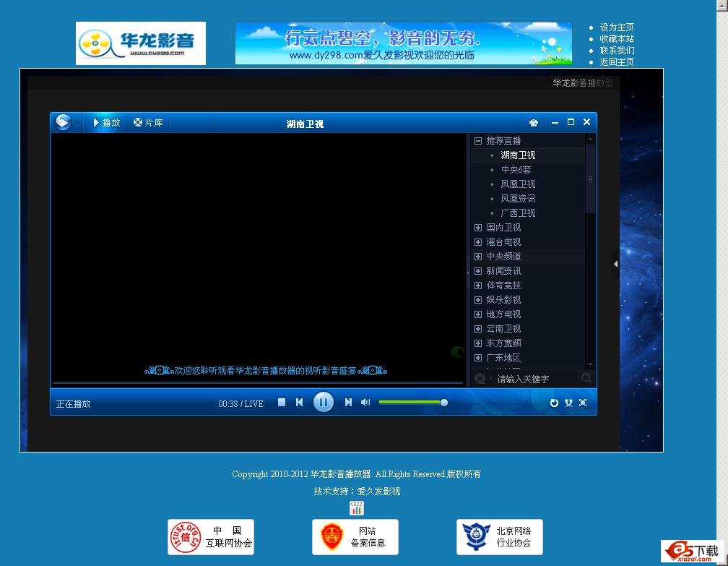Switch to the 片库 tab

pyautogui.click(x=148, y=122)
